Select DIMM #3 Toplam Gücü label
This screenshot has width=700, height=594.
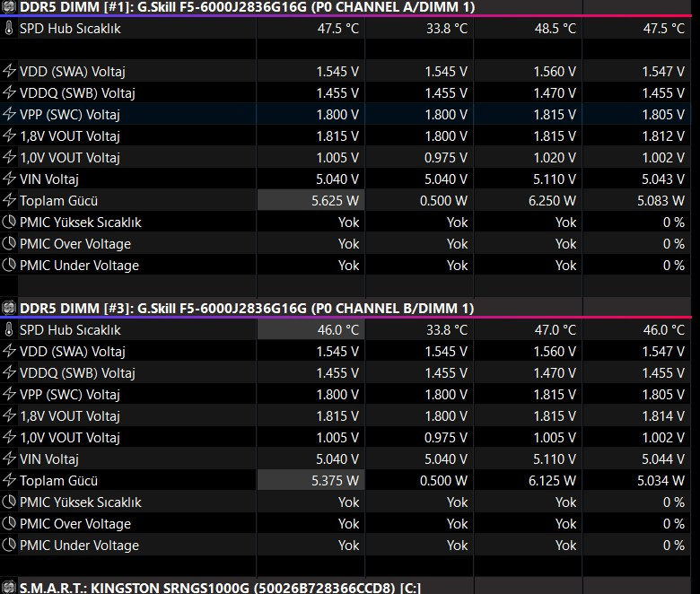click(58, 481)
